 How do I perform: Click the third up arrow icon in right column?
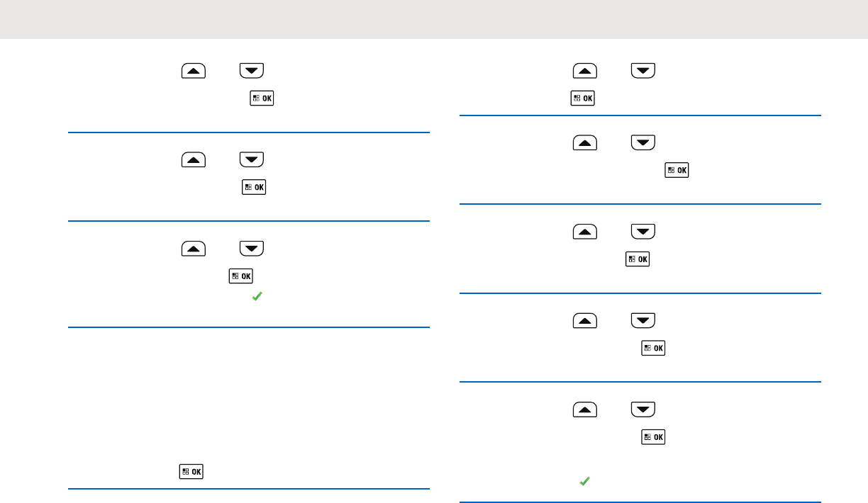click(x=585, y=231)
